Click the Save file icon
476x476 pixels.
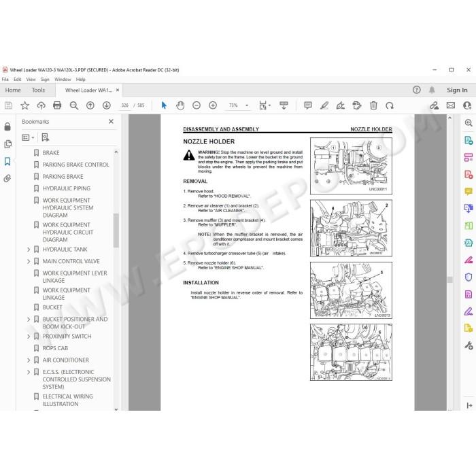[8, 105]
